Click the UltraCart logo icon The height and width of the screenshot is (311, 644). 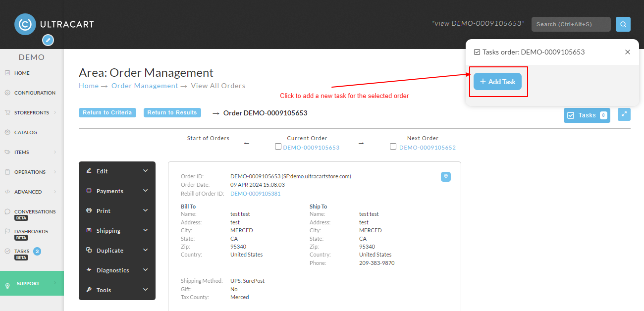25,24
